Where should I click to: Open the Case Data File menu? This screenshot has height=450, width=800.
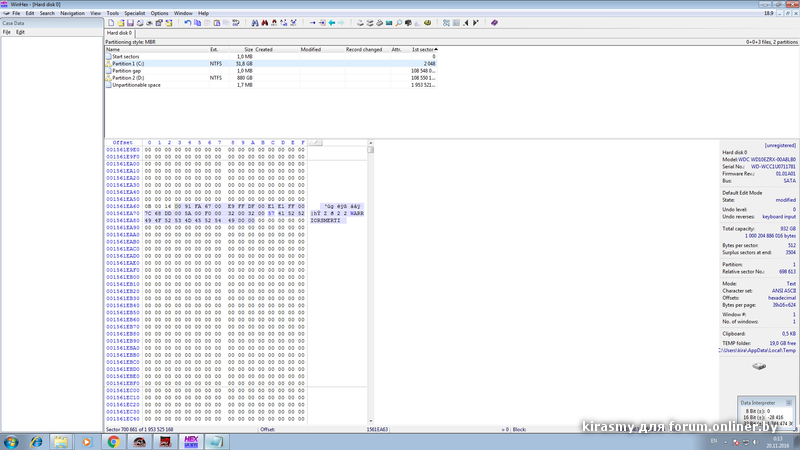pos(6,32)
